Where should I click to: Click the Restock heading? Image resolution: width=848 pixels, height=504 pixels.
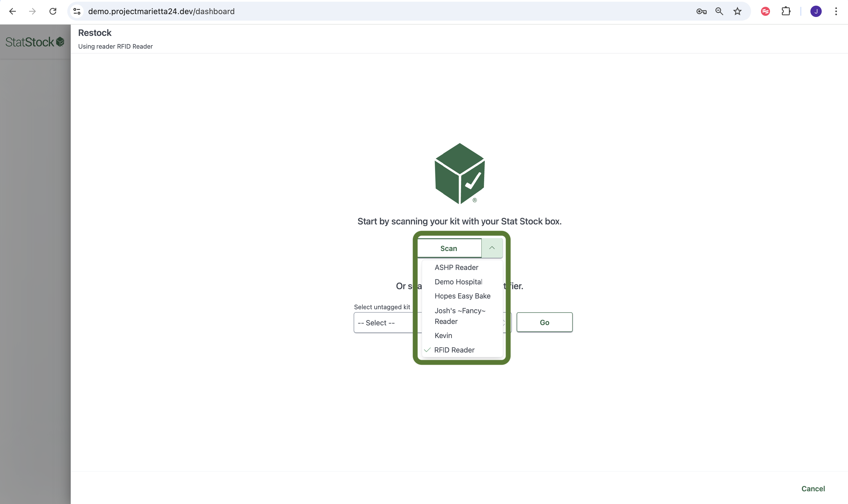click(95, 33)
